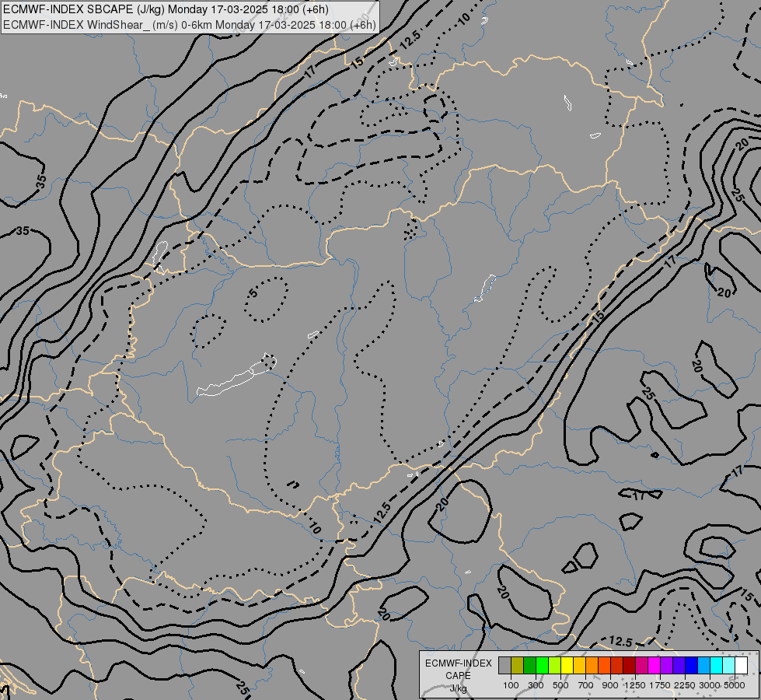Click the white swatch in the CAPE legend

(742, 666)
